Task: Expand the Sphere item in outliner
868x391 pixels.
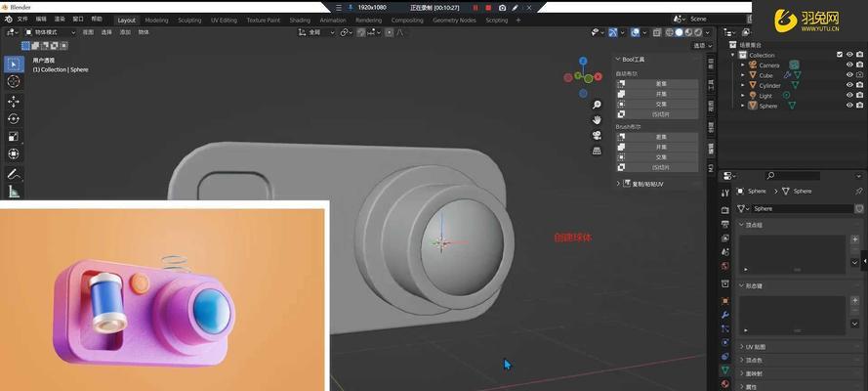Action: pos(743,106)
